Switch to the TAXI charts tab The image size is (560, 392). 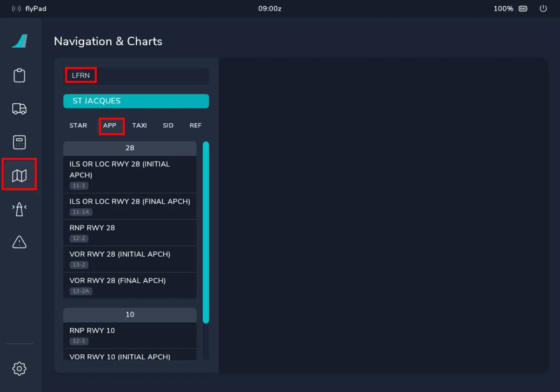point(140,125)
